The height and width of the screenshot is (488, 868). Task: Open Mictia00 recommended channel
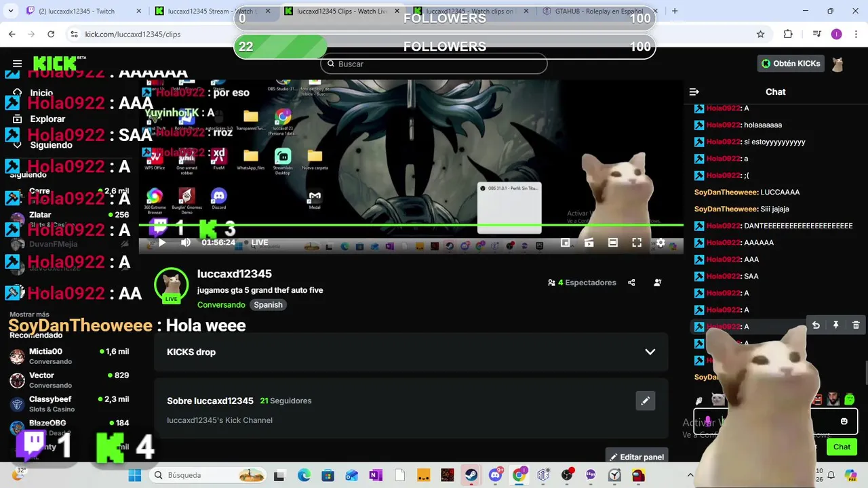pos(69,357)
